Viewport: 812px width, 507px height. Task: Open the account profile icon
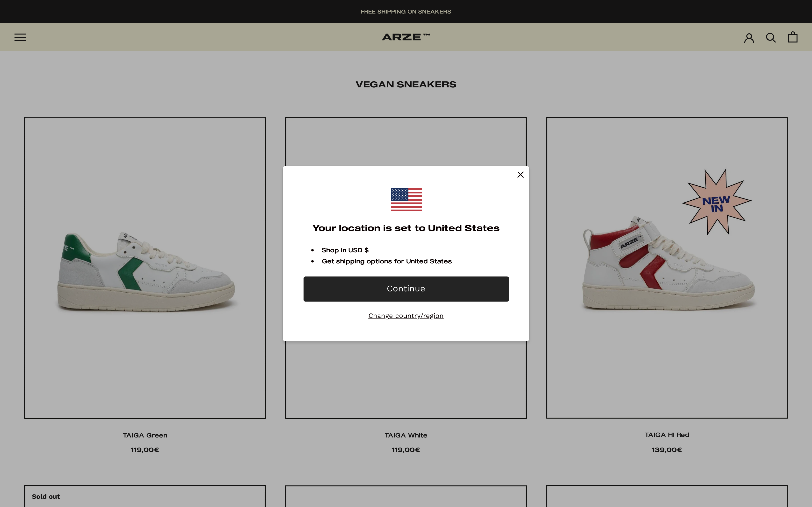(x=749, y=38)
